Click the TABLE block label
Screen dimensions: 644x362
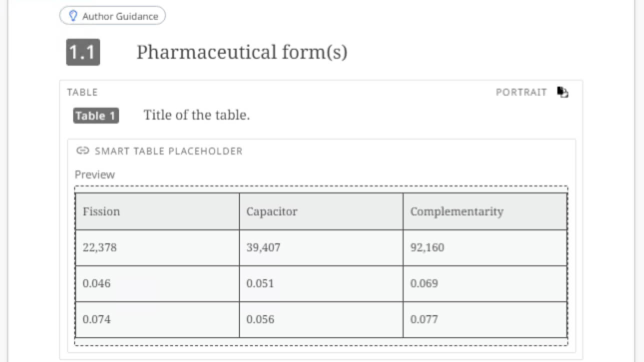tap(82, 92)
